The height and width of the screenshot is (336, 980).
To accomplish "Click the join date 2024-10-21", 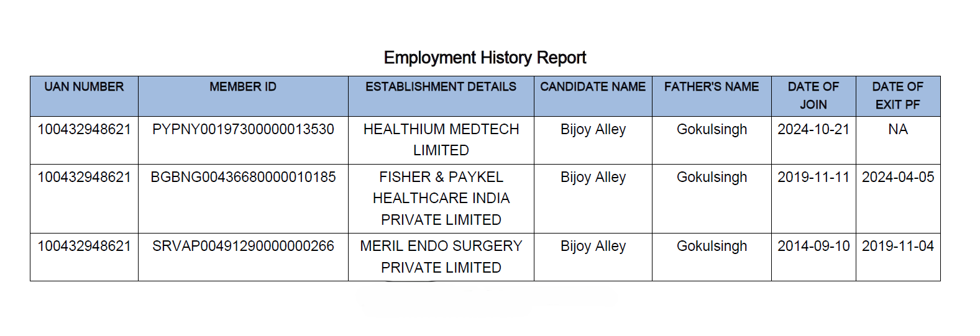I will [x=813, y=129].
